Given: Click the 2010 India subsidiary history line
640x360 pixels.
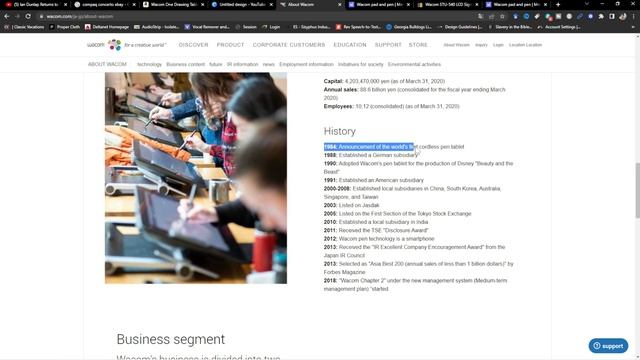Looking at the screenshot, I should 376,222.
